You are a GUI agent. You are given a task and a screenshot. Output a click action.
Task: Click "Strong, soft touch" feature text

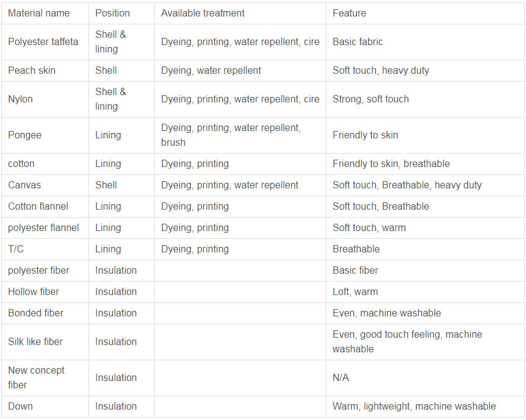click(370, 99)
